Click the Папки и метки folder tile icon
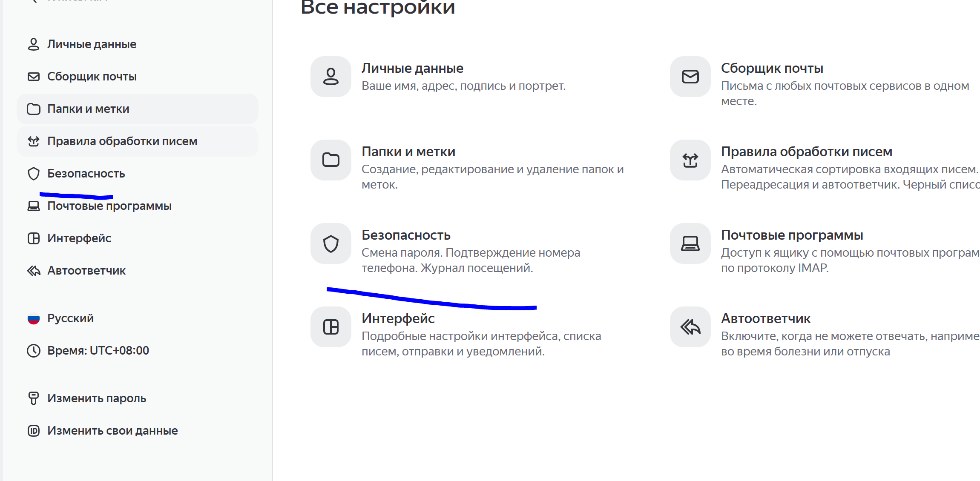This screenshot has height=481, width=980. point(330,160)
